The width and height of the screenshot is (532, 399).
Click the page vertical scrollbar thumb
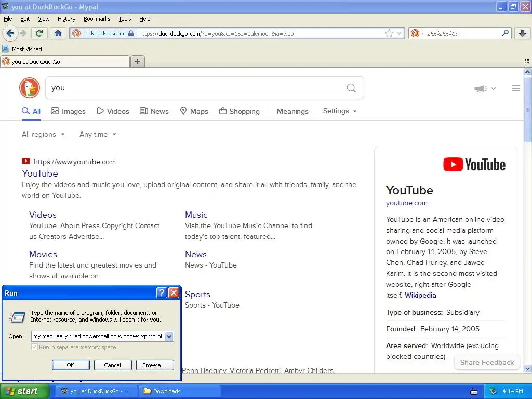(x=527, y=110)
